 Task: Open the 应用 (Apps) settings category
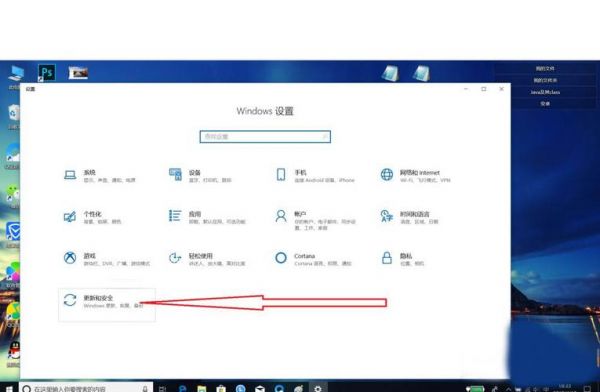pos(207,217)
